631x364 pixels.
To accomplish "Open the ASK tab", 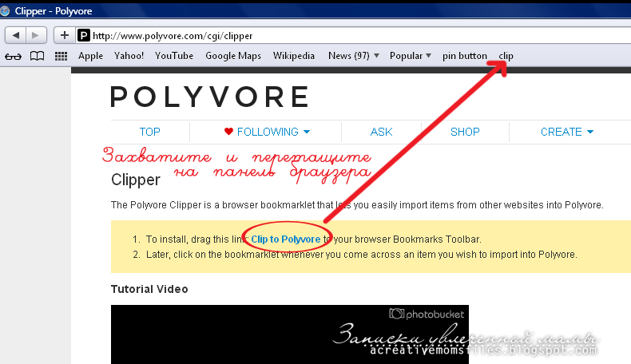I will click(x=381, y=132).
